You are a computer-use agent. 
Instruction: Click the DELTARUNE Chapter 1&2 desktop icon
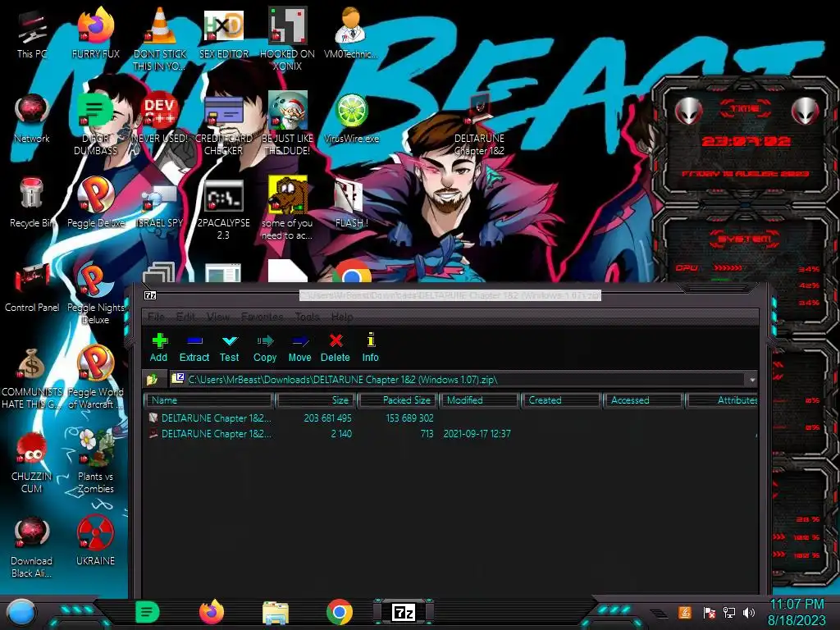coord(479,125)
